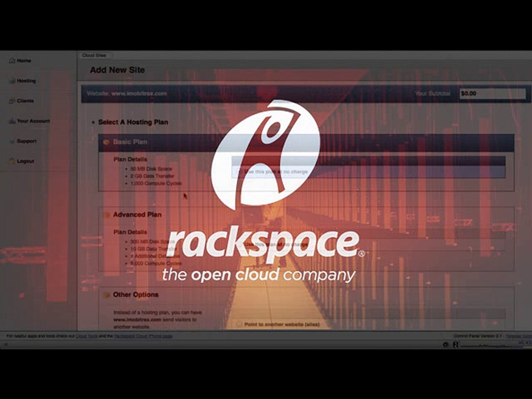Viewport: 532px width, 399px height.
Task: Click the Website www.imobitrax.com banner text
Action: [127, 93]
